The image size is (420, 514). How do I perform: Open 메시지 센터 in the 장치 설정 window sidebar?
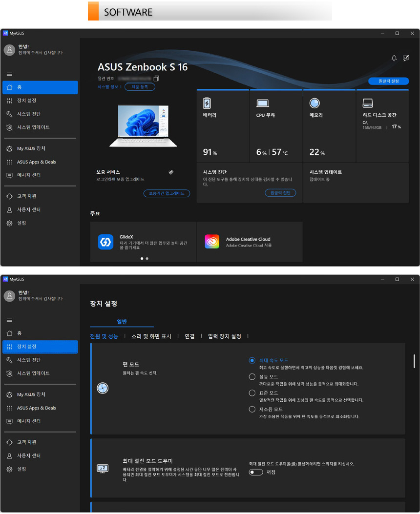(40, 421)
